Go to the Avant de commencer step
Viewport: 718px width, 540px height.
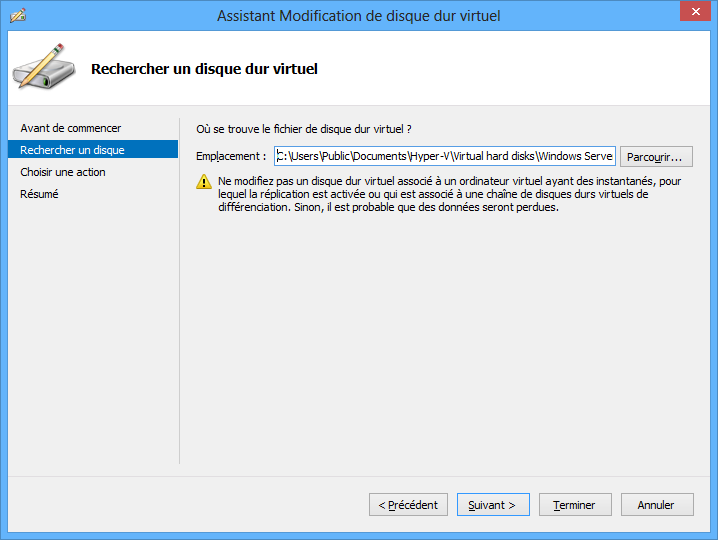pos(71,128)
